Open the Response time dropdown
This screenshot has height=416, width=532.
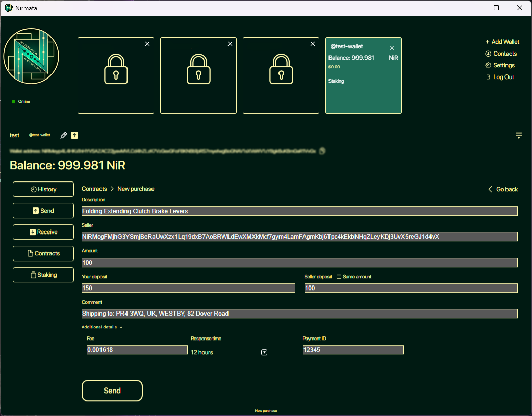264,352
